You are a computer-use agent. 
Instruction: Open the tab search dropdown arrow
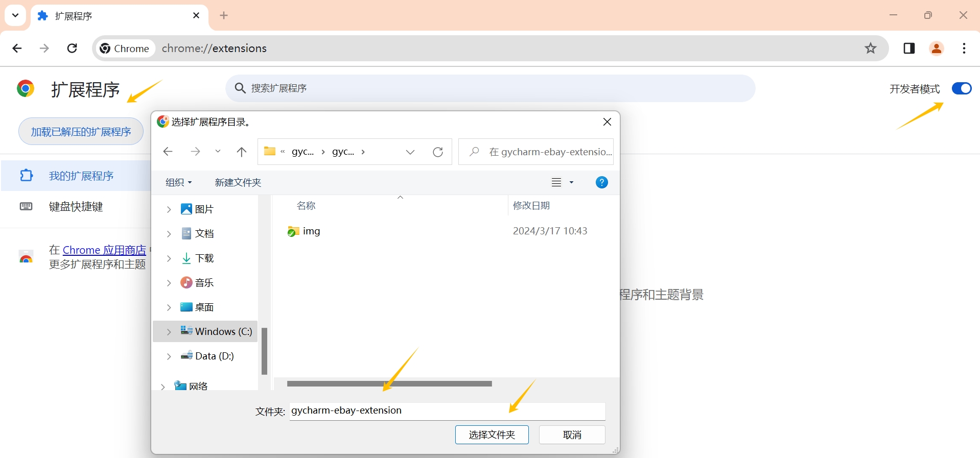[15, 15]
